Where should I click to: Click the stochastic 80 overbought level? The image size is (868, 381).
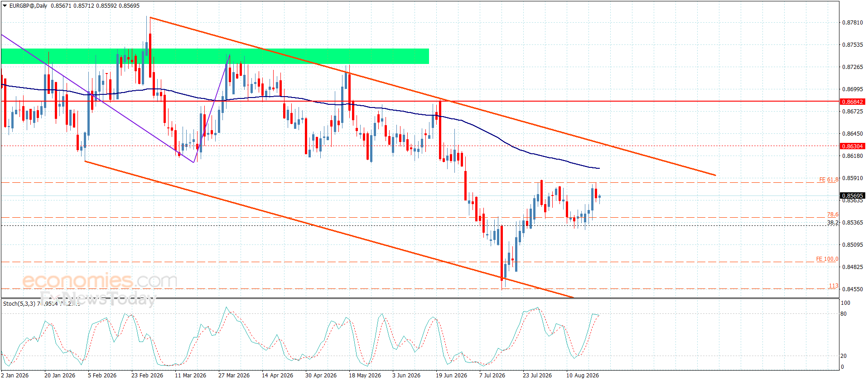(844, 314)
